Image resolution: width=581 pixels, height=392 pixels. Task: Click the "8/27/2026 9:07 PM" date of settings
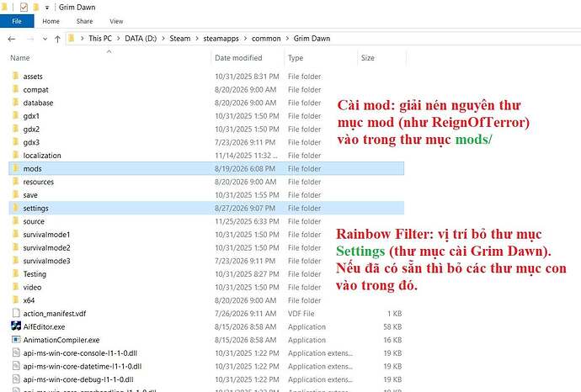coord(245,208)
